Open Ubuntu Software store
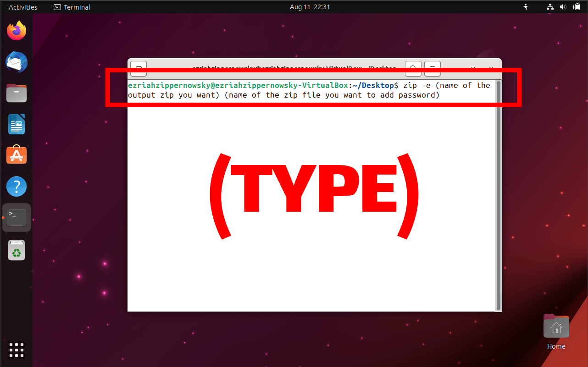 (x=16, y=155)
